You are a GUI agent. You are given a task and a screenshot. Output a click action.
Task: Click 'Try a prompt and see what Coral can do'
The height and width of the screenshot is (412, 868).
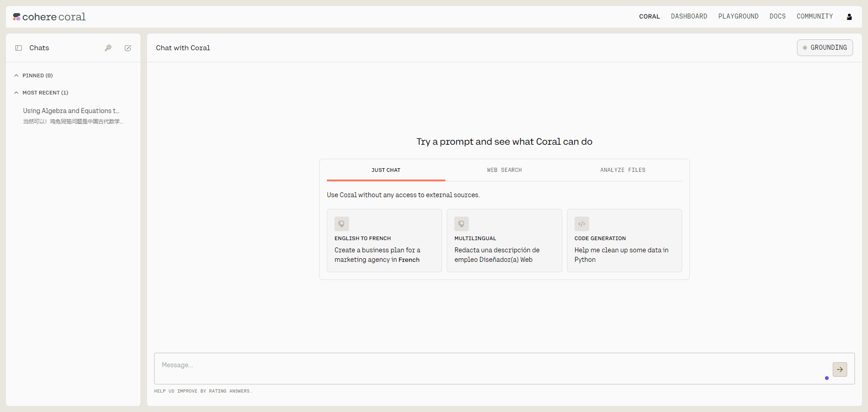(505, 142)
